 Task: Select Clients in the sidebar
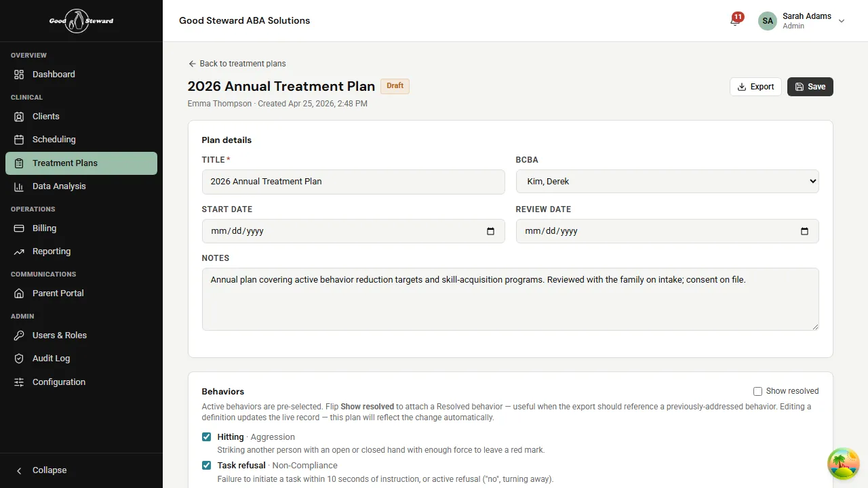coord(45,116)
